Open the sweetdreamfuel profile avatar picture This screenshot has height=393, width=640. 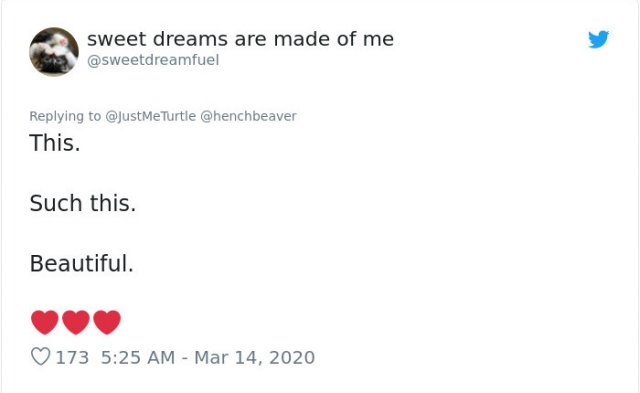[54, 52]
